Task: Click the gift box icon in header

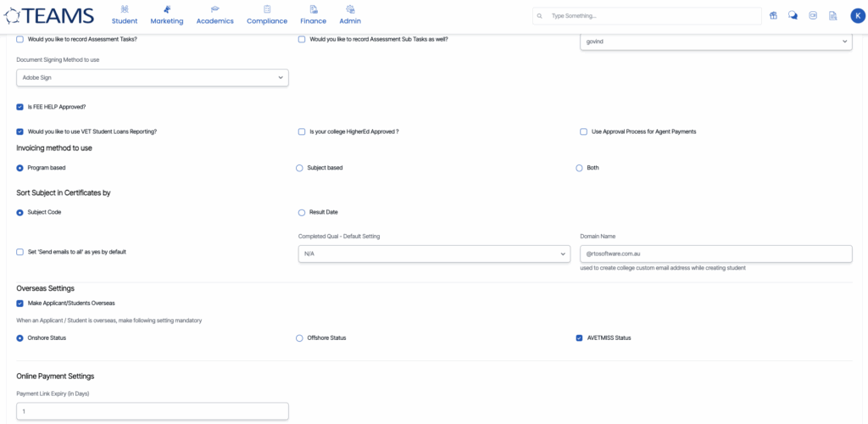Action: [x=773, y=15]
